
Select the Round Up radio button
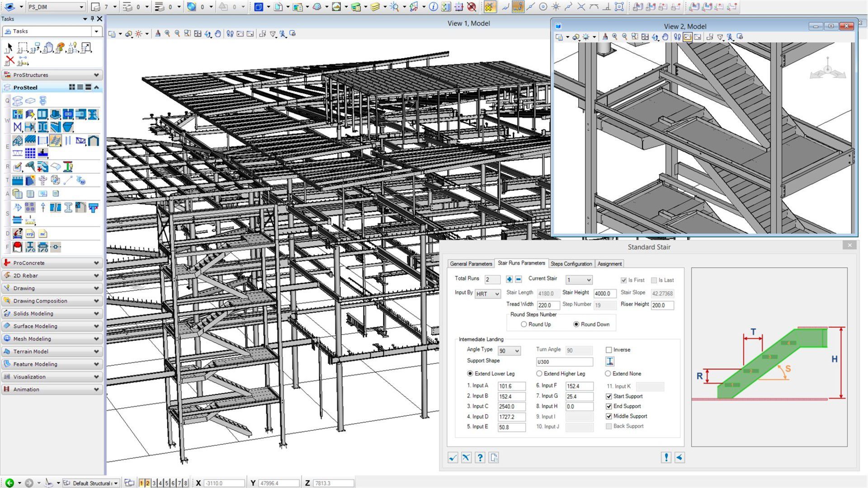tap(524, 324)
